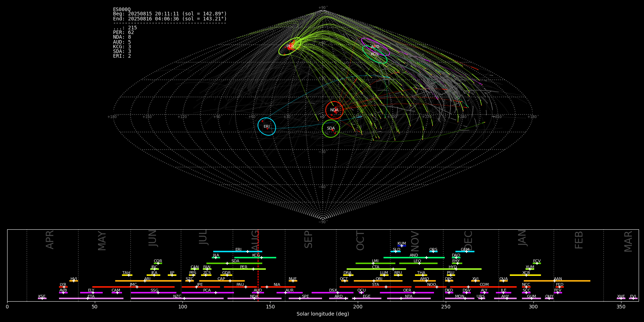Screen dimensions: 644x322
Task: Select the red NDA radiant circle on the map
Action: pos(334,110)
